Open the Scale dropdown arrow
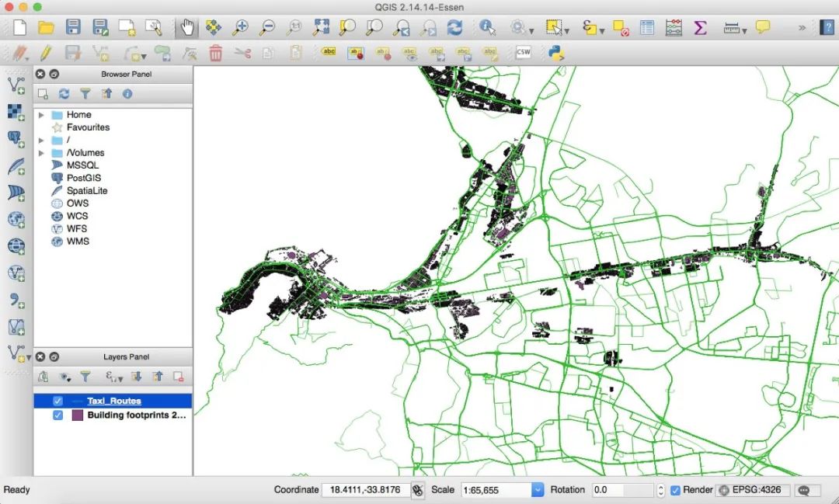 (538, 489)
